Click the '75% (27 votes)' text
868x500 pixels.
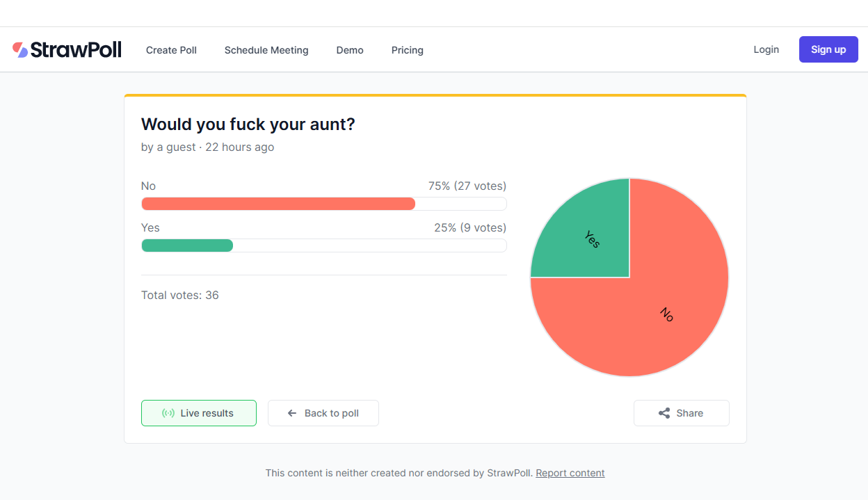(x=467, y=186)
